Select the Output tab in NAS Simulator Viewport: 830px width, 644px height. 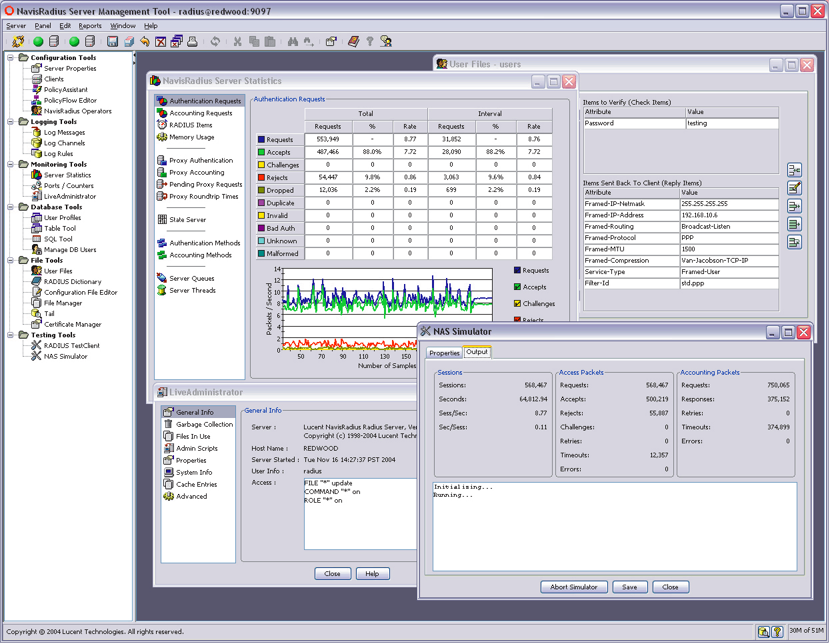(x=477, y=353)
